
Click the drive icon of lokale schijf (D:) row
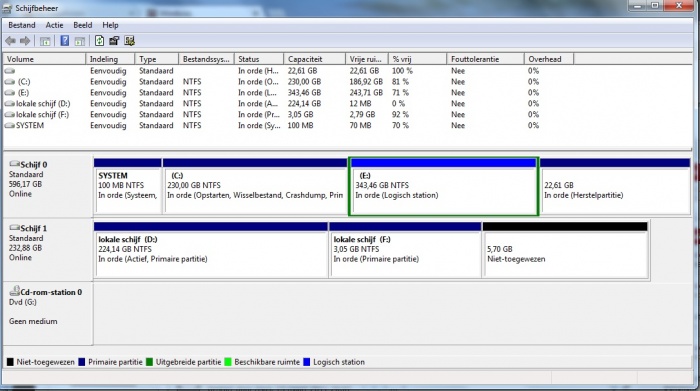(9, 104)
